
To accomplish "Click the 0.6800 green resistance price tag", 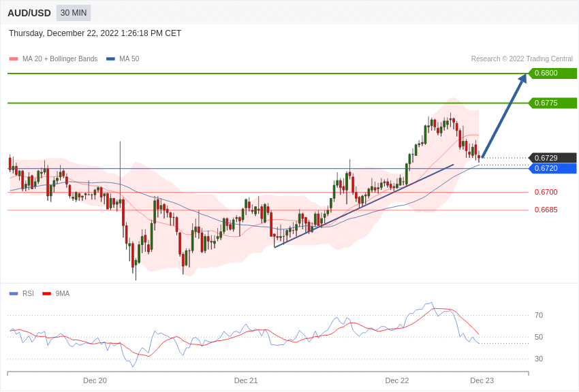I will pos(552,73).
